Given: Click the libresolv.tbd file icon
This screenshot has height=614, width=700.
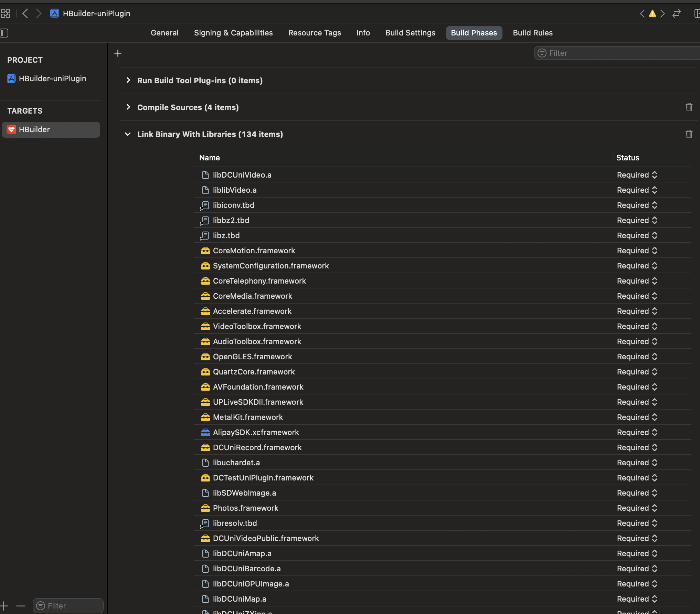Looking at the screenshot, I should click(205, 523).
